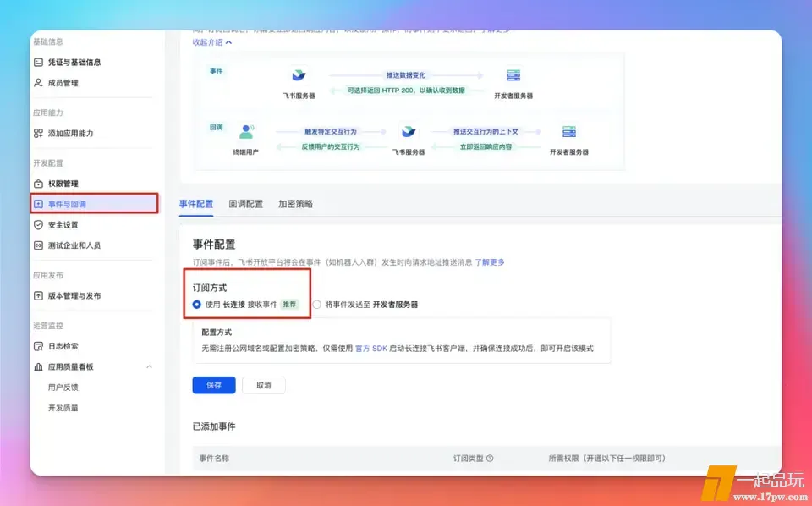Collapse the intro with 收起介绍
This screenshot has width=812, height=506.
[x=211, y=42]
